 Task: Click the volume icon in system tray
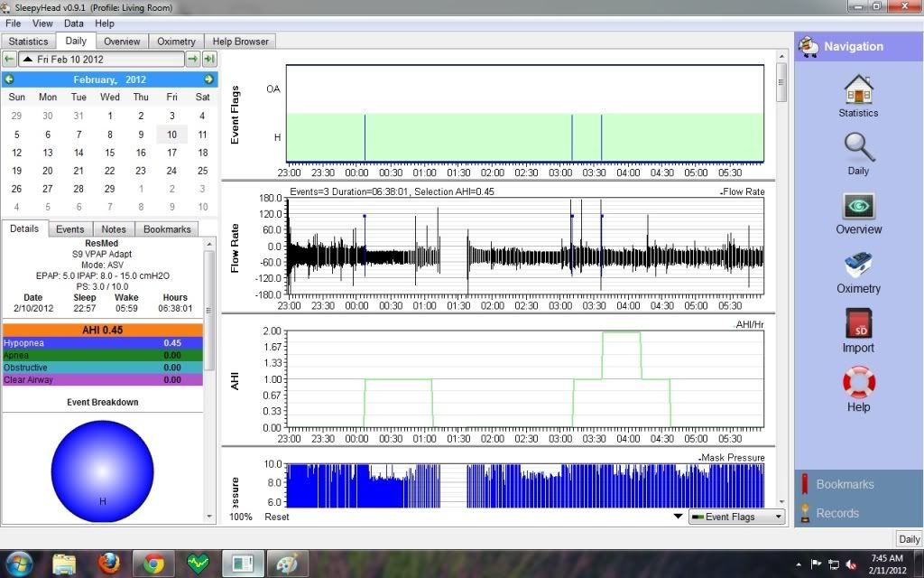pos(851,564)
